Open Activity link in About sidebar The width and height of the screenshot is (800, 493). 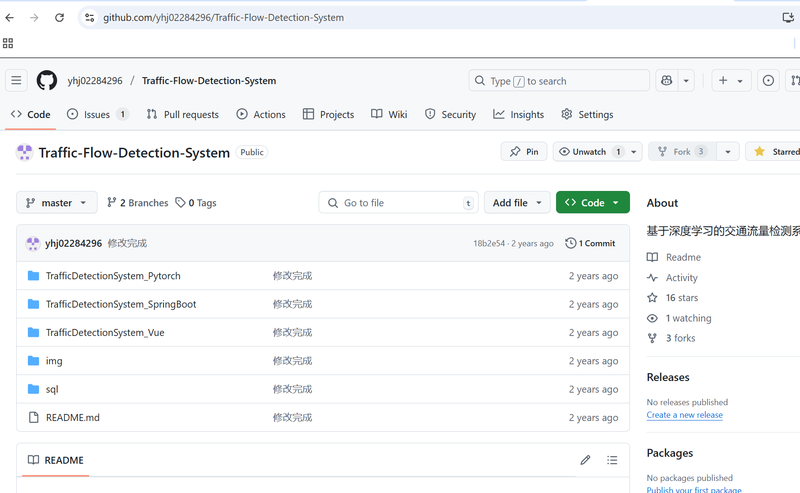tap(672, 278)
